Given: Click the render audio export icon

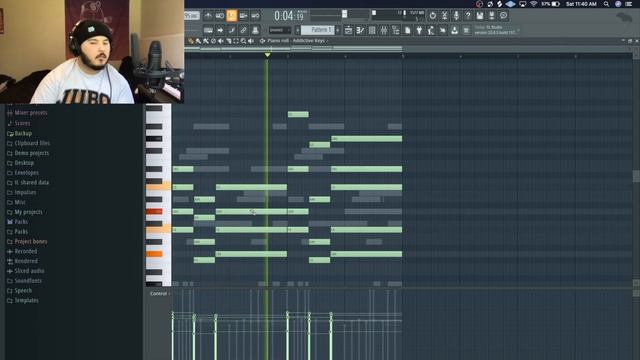Looking at the screenshot, I should [492, 16].
